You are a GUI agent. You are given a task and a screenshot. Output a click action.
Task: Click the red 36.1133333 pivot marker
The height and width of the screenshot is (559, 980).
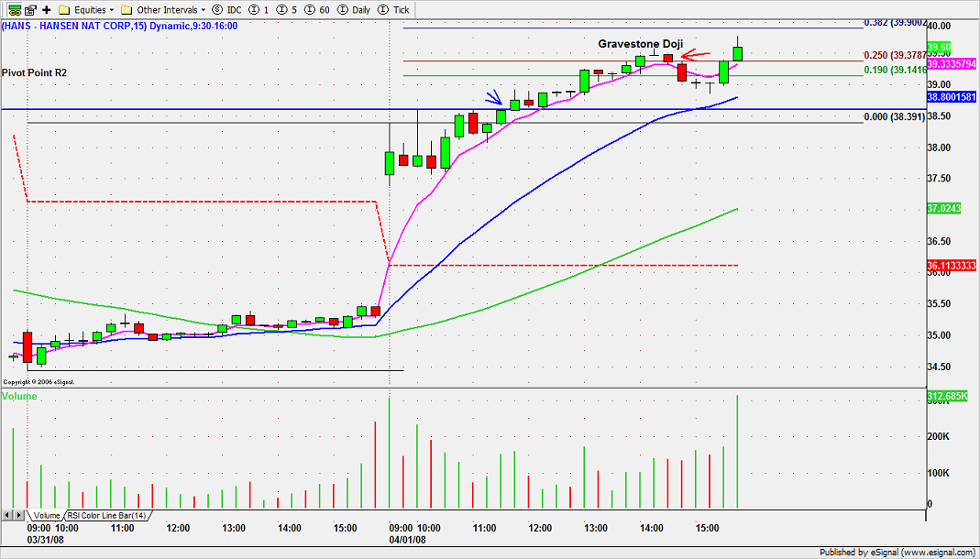(x=953, y=266)
